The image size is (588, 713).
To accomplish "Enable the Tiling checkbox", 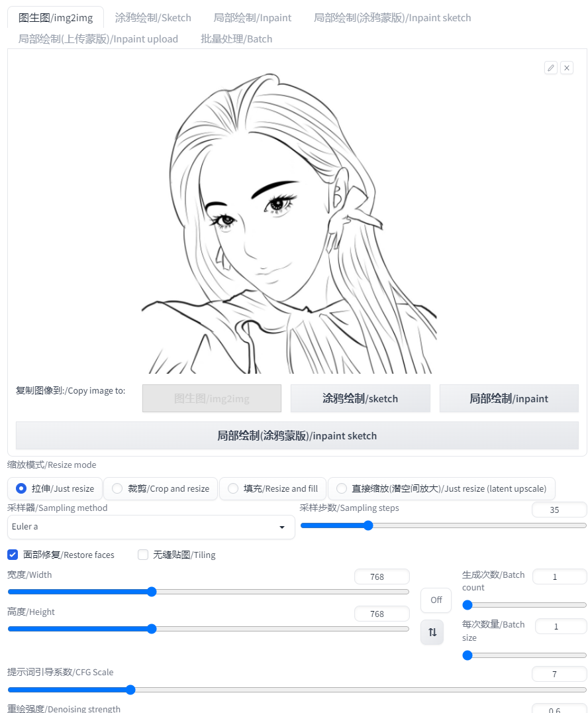I will coord(143,555).
